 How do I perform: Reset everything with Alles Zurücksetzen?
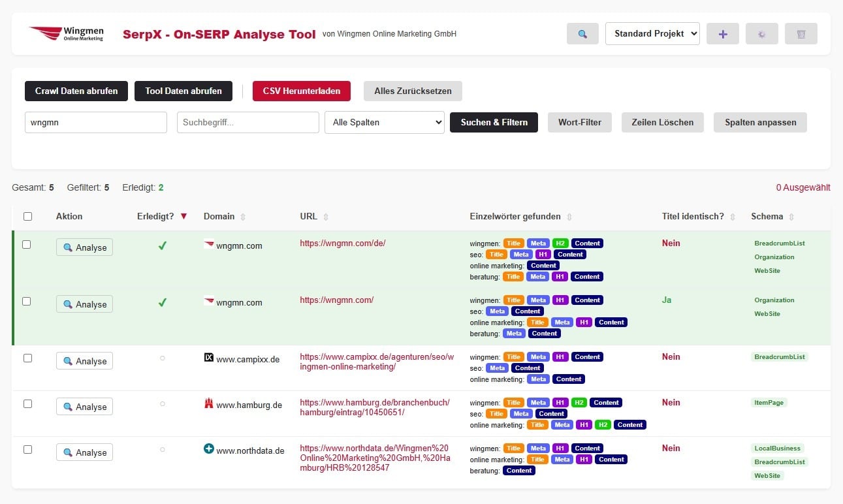tap(413, 91)
